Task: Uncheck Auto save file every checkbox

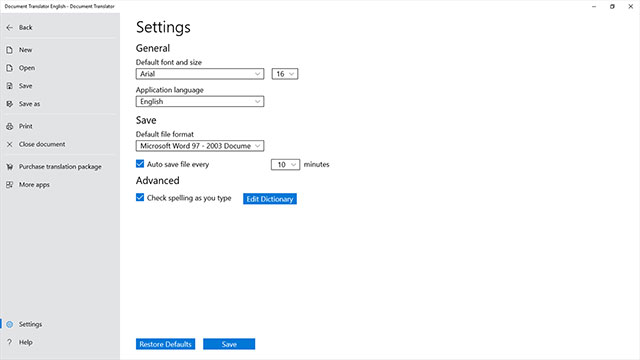Action: (140, 164)
